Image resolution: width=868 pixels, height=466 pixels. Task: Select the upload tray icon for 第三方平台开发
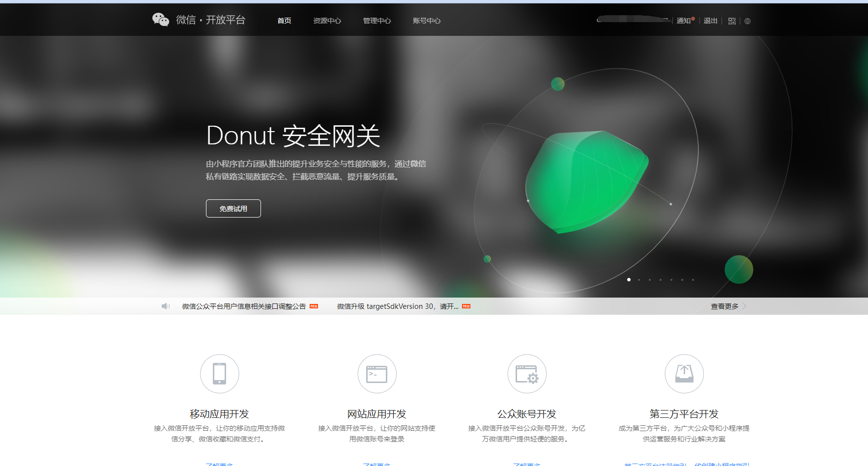point(684,374)
